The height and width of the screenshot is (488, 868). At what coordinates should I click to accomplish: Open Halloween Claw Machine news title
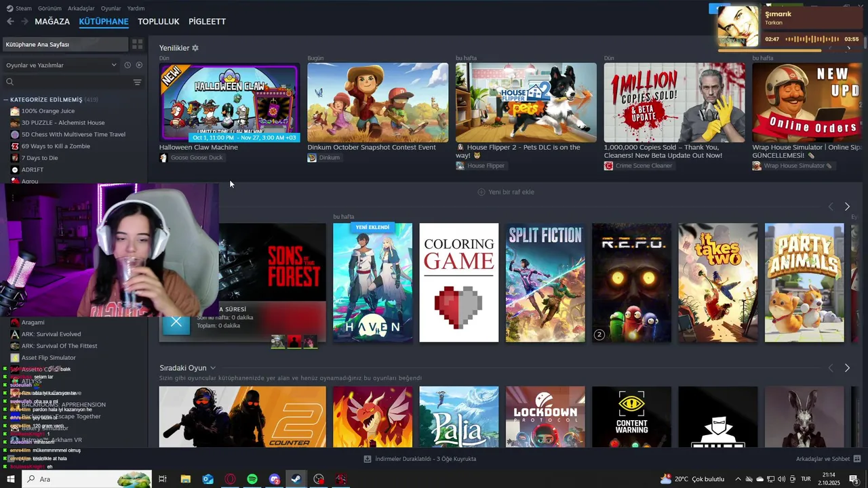(199, 147)
